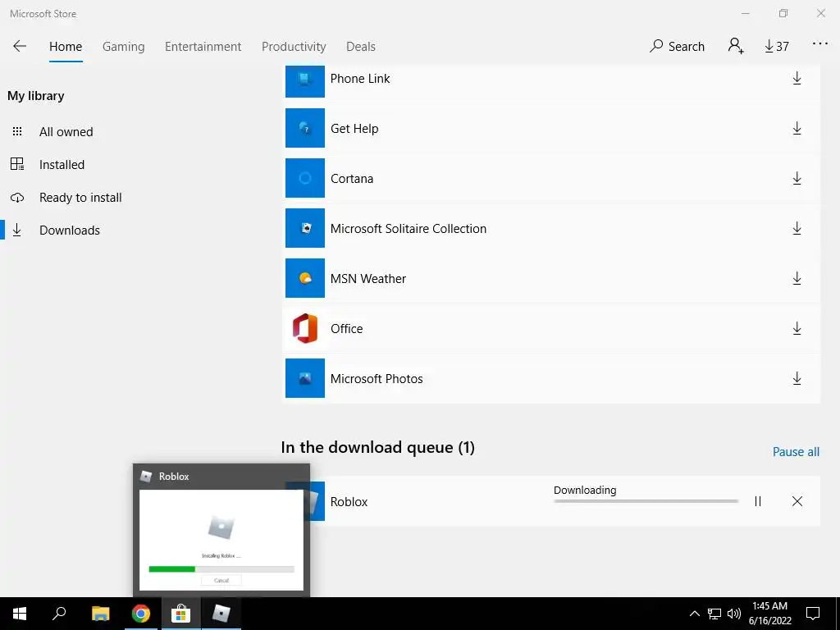Download Microsoft Solitaire Collection via its arrow
Screen dimensions: 840x630
797,228
